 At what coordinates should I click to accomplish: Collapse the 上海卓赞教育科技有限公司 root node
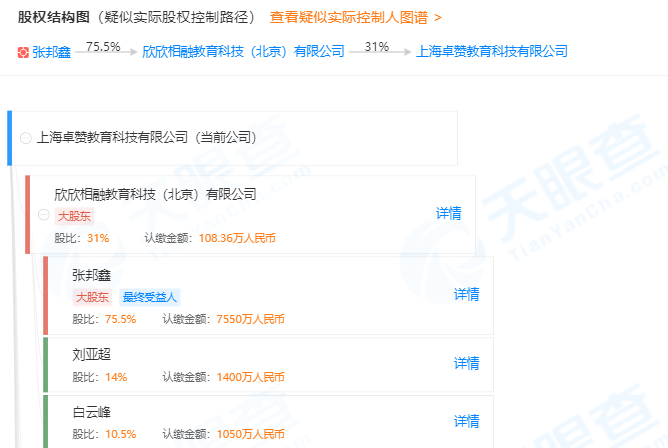25,138
